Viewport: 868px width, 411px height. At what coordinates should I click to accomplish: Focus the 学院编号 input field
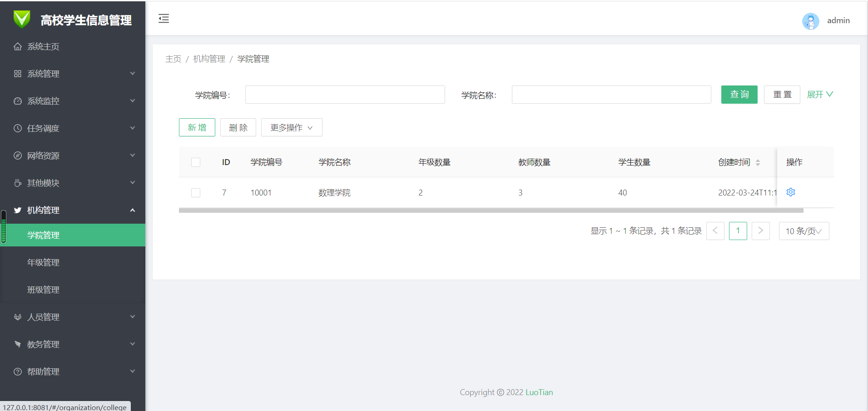(x=345, y=95)
